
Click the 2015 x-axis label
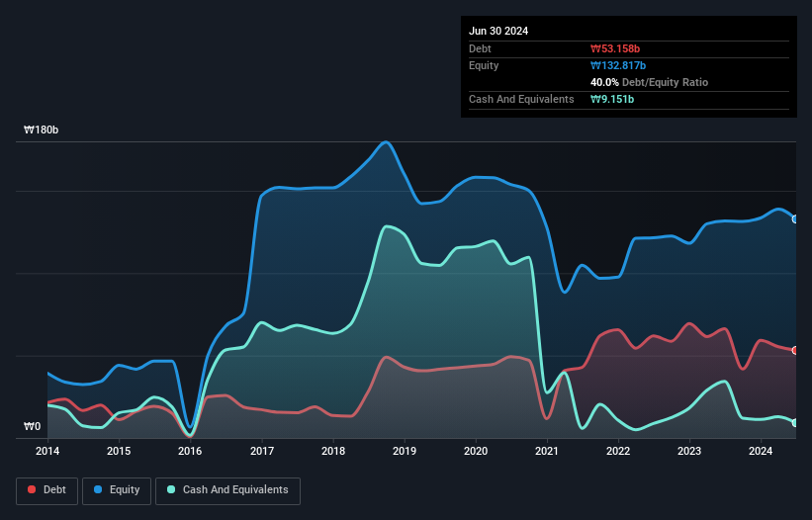pos(119,451)
